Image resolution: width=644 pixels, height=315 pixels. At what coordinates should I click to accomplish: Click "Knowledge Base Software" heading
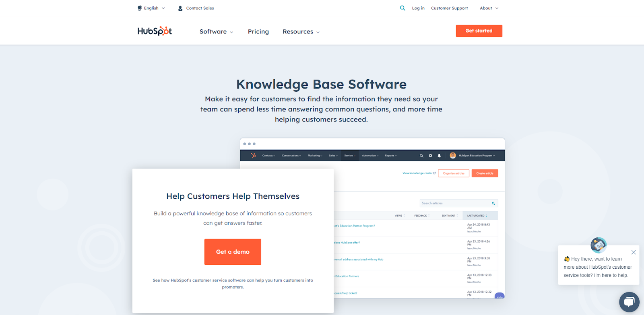(322, 84)
